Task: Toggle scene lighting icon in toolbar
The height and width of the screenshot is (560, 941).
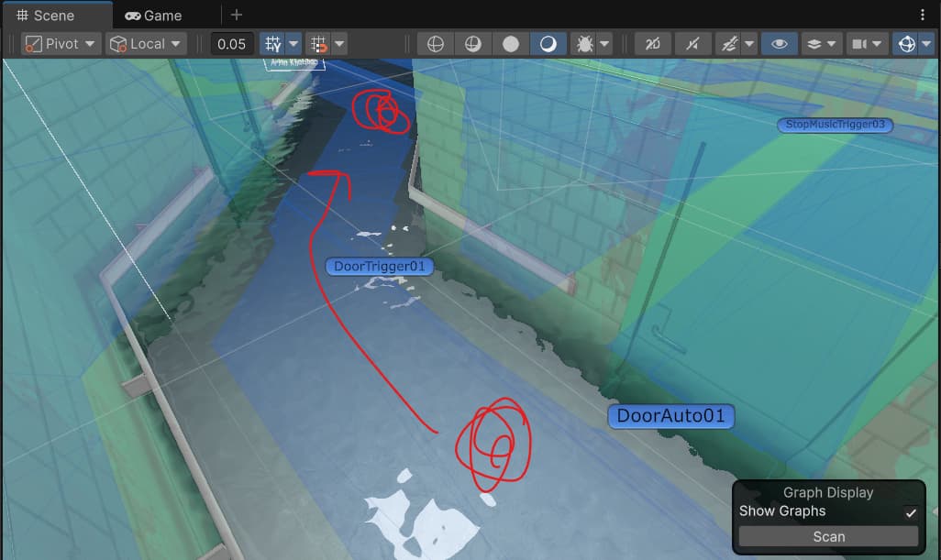Action: click(653, 44)
